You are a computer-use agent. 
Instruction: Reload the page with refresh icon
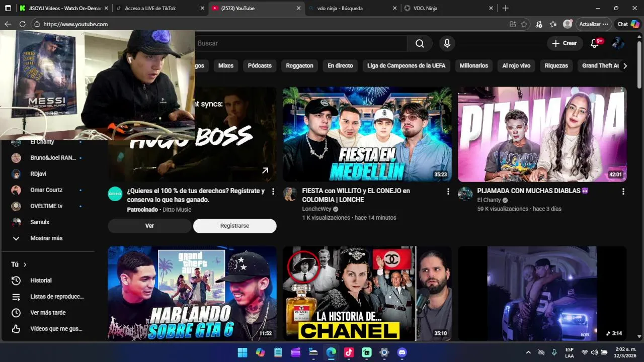22,24
